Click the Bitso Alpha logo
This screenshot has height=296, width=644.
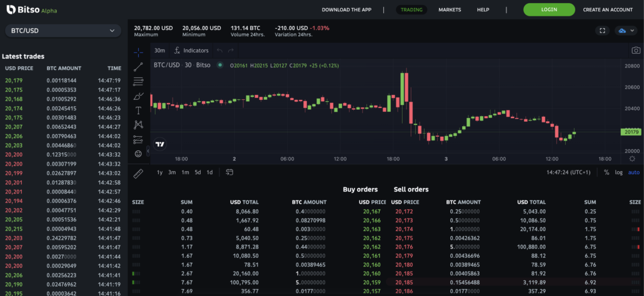click(32, 9)
